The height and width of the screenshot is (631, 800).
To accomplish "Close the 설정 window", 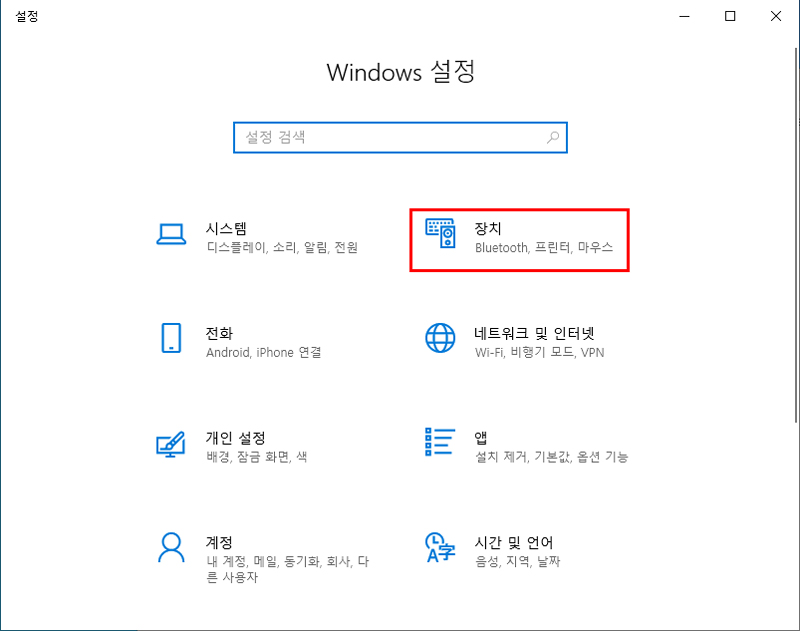I will coord(776,16).
